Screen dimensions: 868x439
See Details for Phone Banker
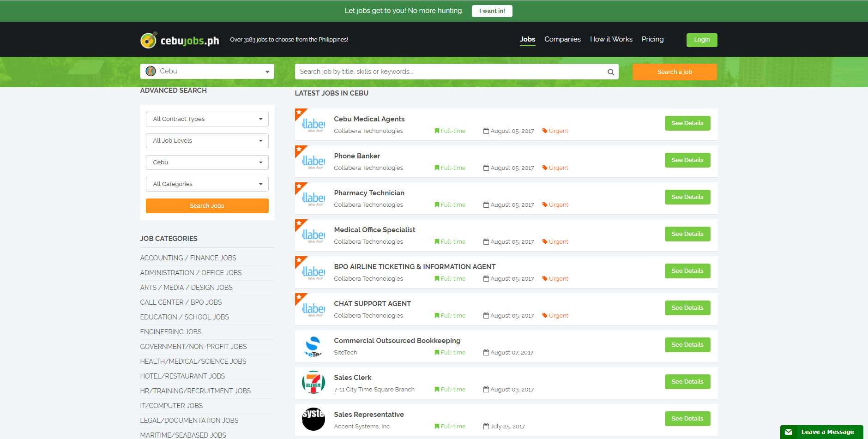687,160
